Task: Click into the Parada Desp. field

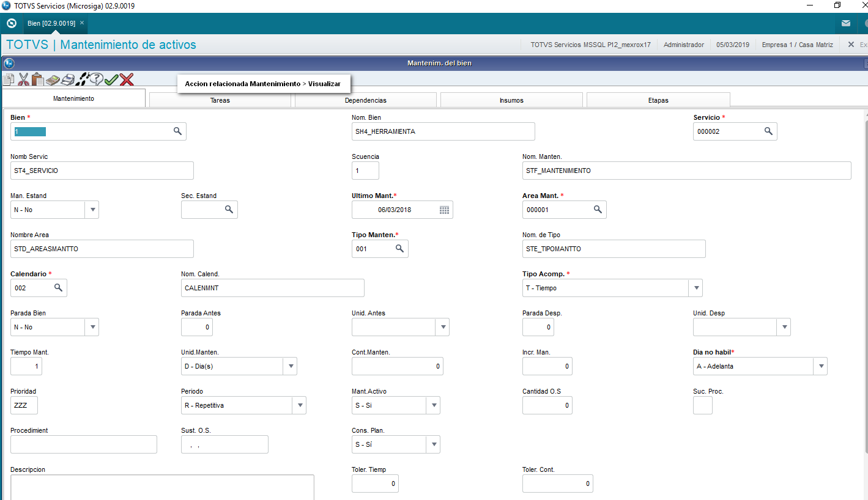Action: pos(538,327)
